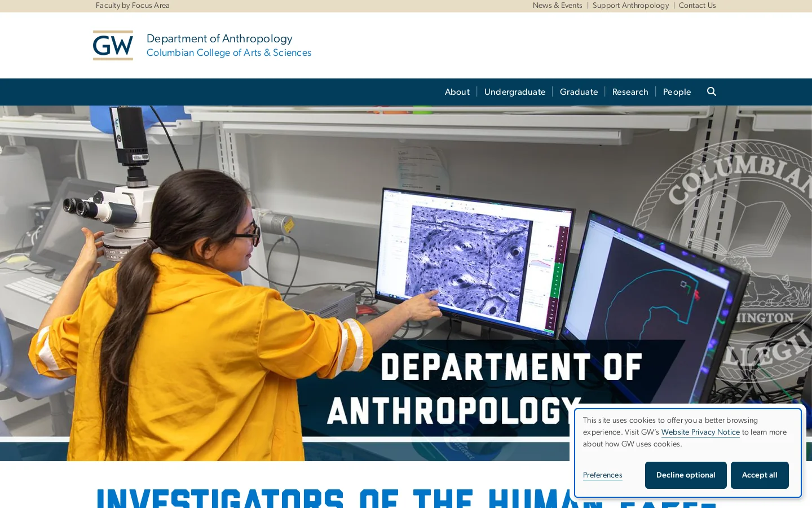Open cookie Preferences

[x=602, y=475]
